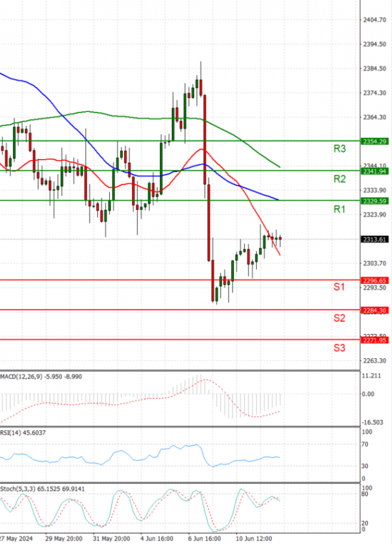
Task: Select the current price 2313.61 tag
Action: click(x=374, y=239)
